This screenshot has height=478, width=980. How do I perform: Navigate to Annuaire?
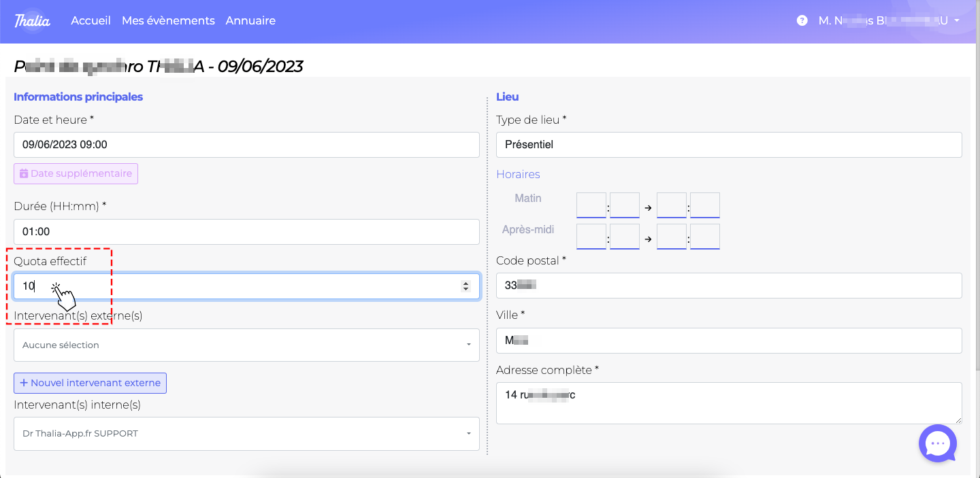[x=250, y=21]
